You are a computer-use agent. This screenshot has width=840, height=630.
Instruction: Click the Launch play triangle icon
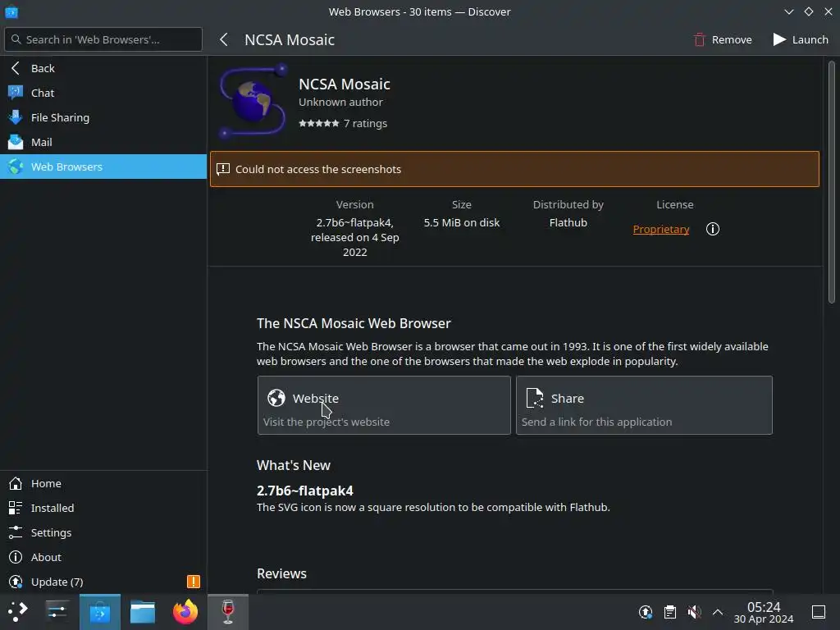(779, 39)
